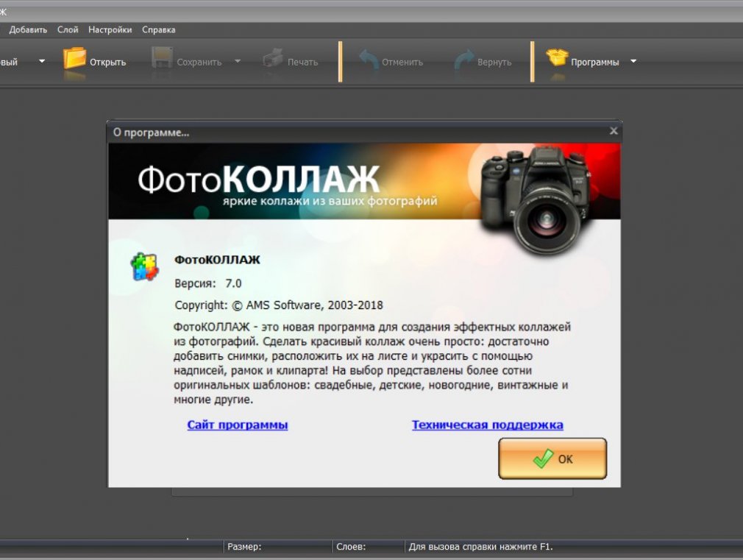Image resolution: width=743 pixels, height=560 pixels.
Task: Expand the dropdown arrow left of Открыть
Action: pyautogui.click(x=42, y=61)
